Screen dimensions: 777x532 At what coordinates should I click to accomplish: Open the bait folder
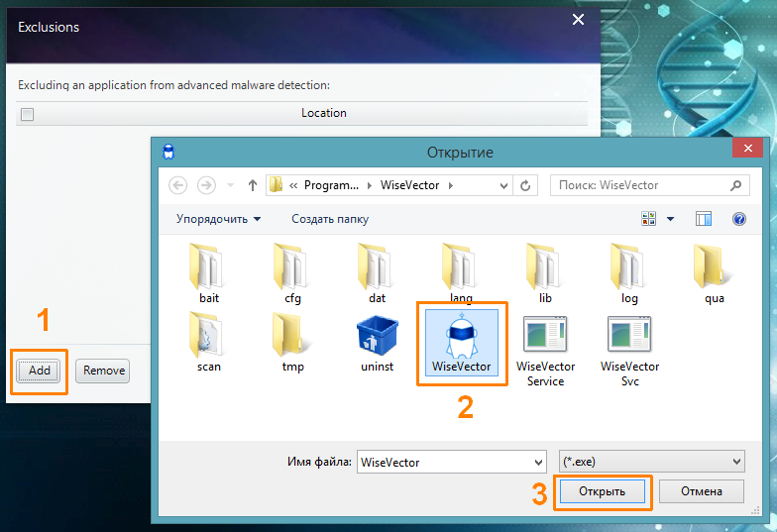click(x=208, y=273)
